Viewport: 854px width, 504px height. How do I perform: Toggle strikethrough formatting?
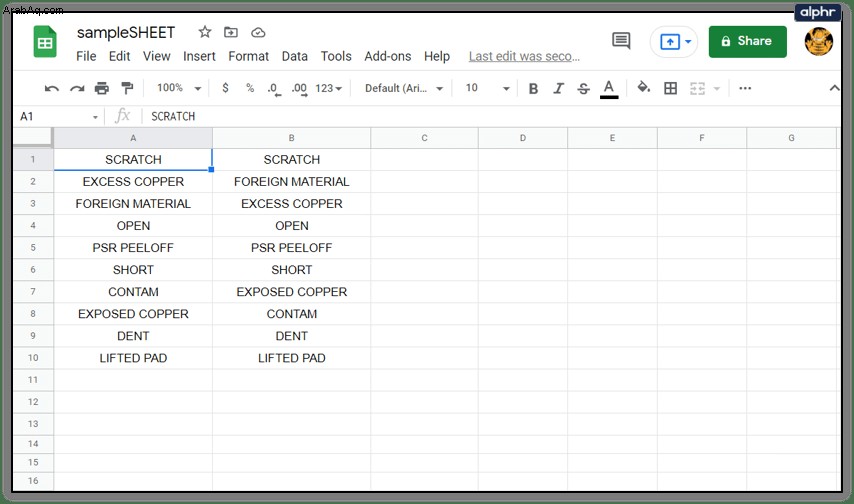[x=583, y=88]
